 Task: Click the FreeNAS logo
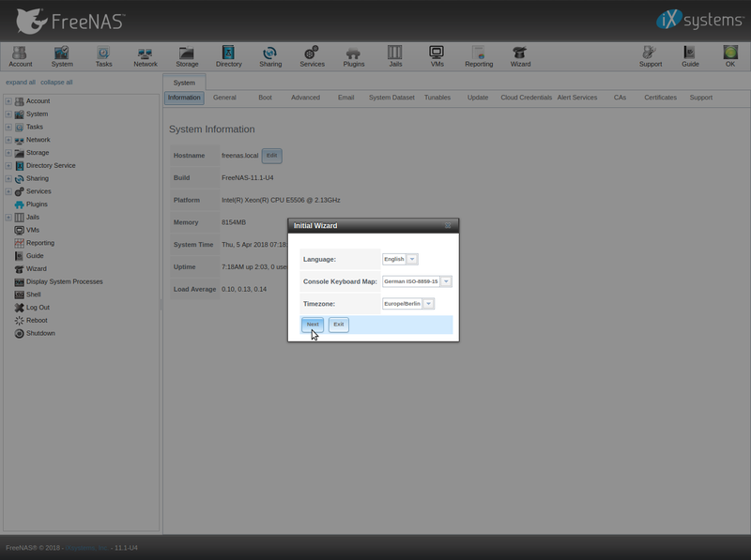[70, 21]
